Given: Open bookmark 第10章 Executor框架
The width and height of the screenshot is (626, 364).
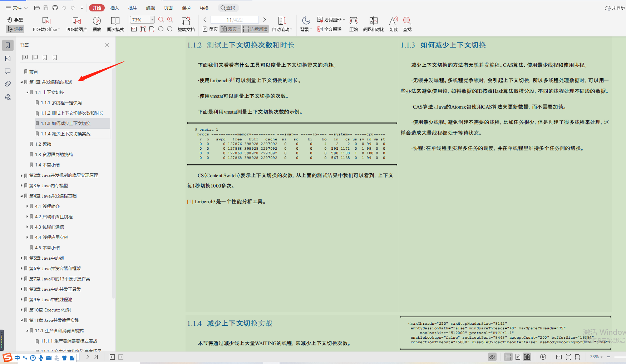Looking at the screenshot, I should click(50, 310).
